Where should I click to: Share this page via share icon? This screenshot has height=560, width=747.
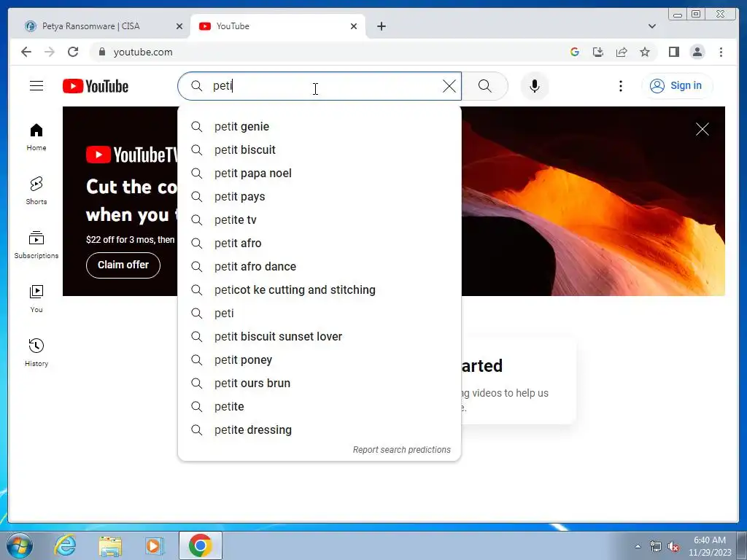click(x=622, y=52)
